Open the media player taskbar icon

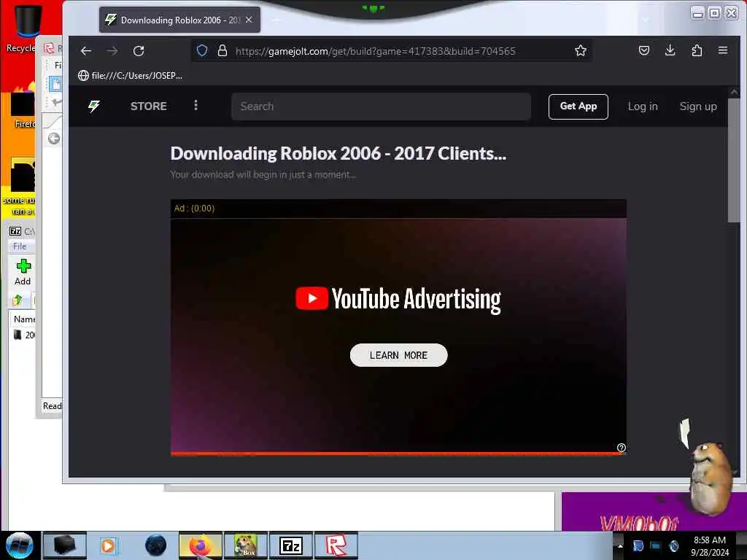pos(108,545)
